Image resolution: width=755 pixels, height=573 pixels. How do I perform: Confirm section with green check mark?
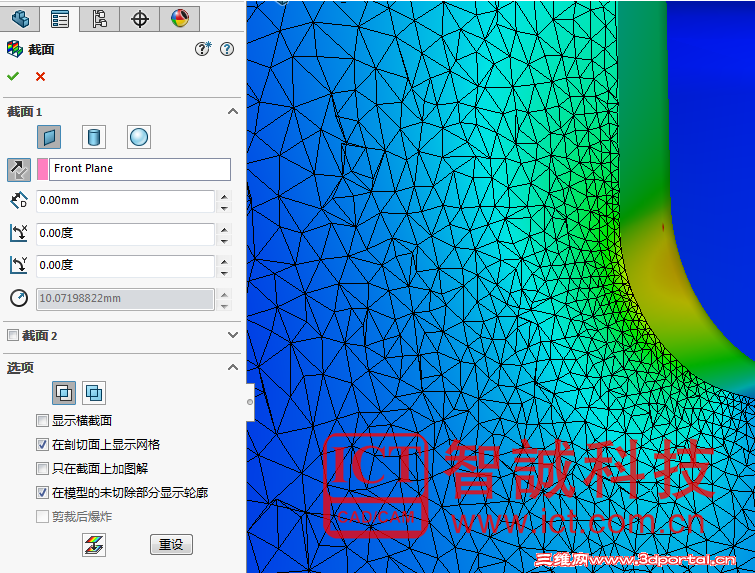[13, 76]
